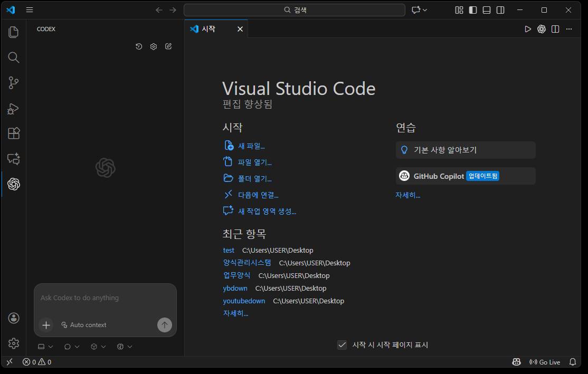The height and width of the screenshot is (374, 588).
Task: Uncheck 시작 시 시작 페이지 표시
Action: [342, 345]
